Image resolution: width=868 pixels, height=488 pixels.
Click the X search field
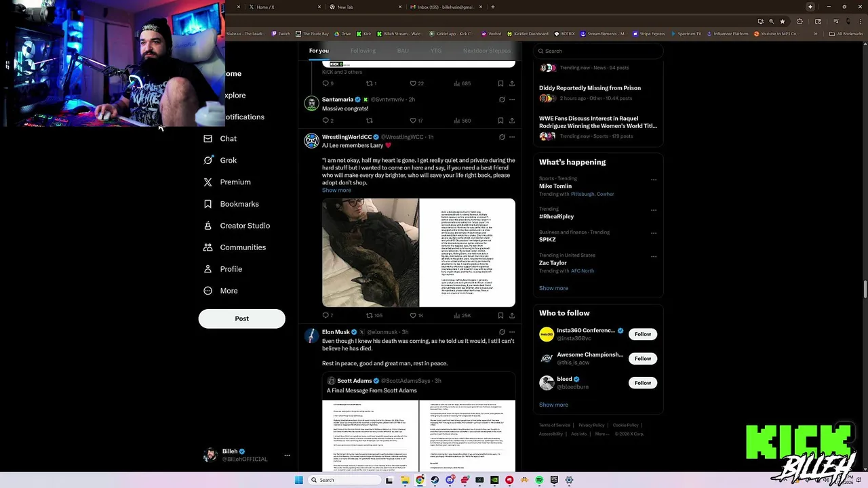click(x=598, y=51)
